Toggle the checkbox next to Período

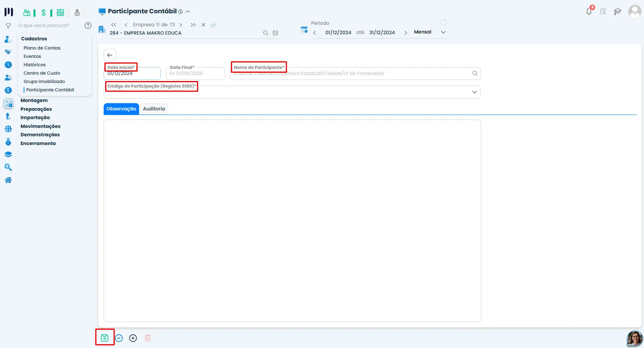[444, 22]
